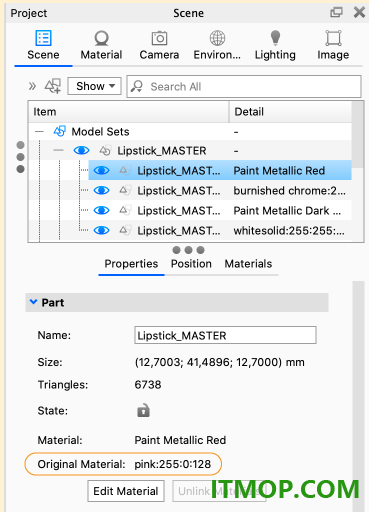
Task: Open the Show dropdown
Action: 95,86
